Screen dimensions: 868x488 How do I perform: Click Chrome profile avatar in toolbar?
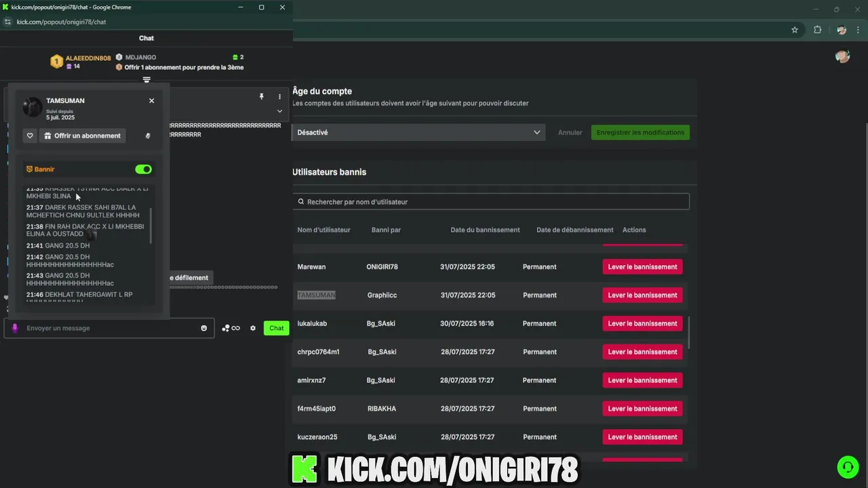tap(842, 30)
